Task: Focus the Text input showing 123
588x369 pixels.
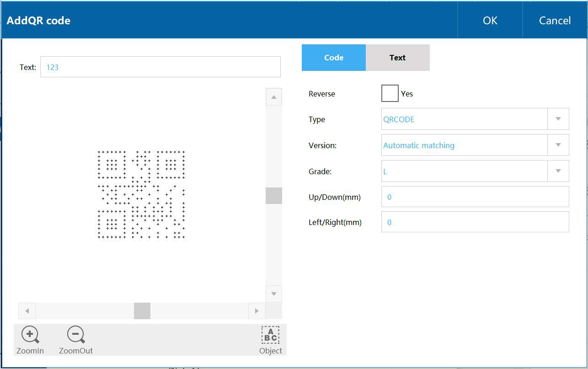Action: pyautogui.click(x=160, y=67)
